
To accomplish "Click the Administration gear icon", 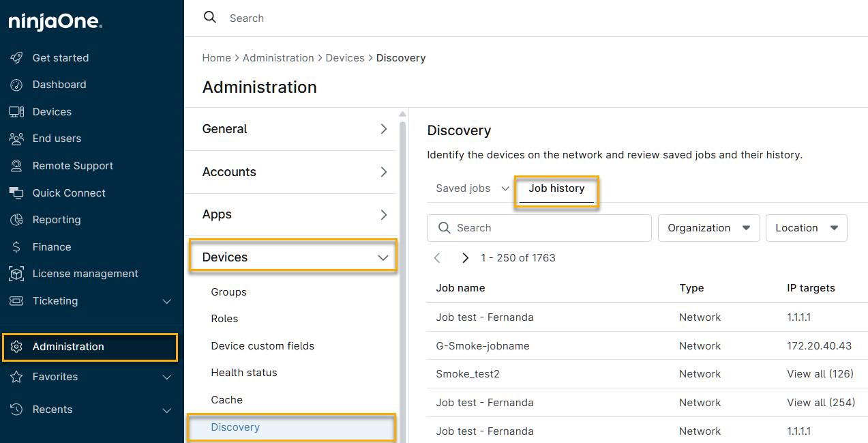I will tap(16, 347).
